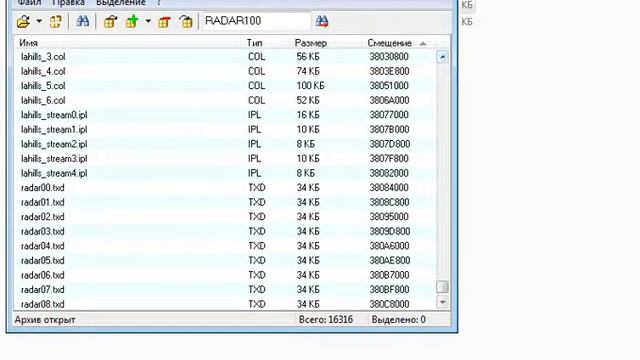
Task: Click the IPL type cell of lahills_stream0.ipl
Action: coord(254,115)
